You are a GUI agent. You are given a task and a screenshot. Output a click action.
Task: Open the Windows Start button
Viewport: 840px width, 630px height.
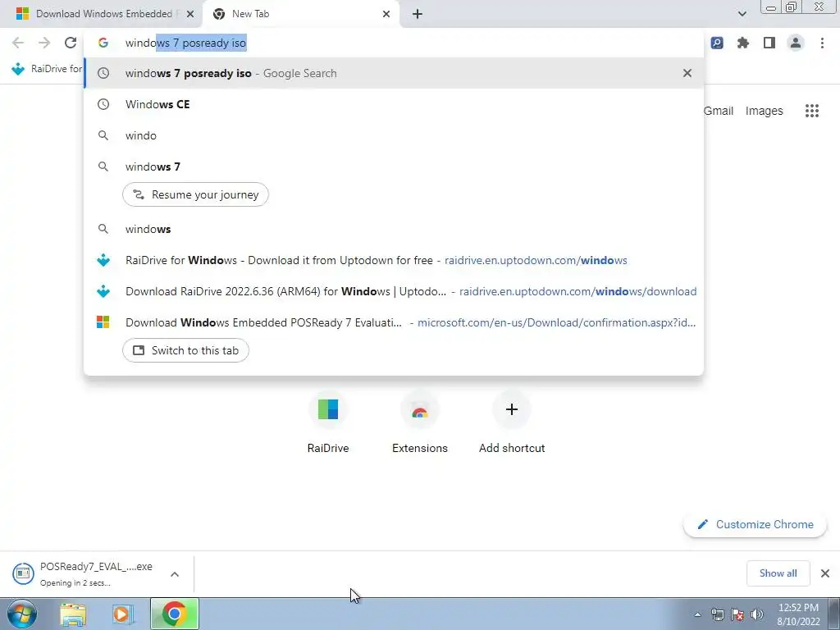click(22, 614)
